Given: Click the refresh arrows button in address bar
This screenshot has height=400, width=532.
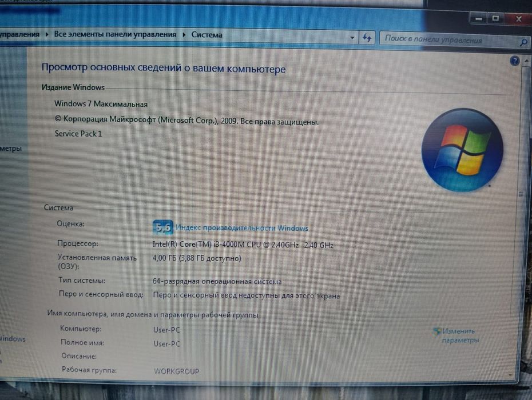Looking at the screenshot, I should (x=367, y=38).
